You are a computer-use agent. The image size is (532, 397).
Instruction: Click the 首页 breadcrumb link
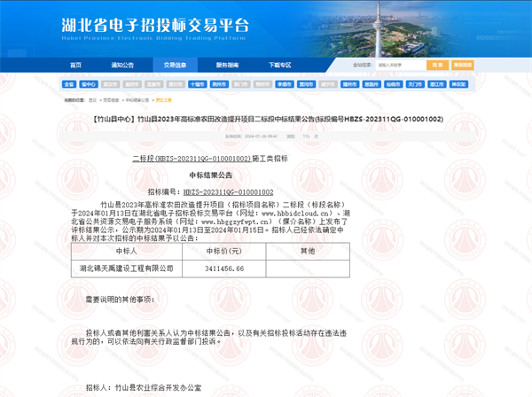92,100
